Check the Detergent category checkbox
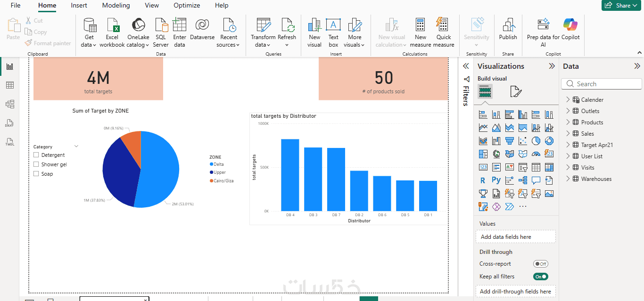This screenshot has height=301, width=644. (x=36, y=155)
